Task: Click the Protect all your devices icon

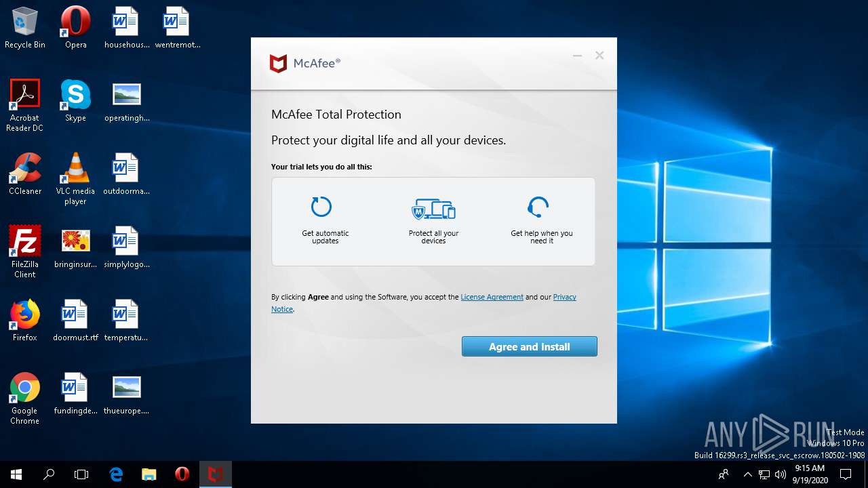Action: pyautogui.click(x=433, y=209)
